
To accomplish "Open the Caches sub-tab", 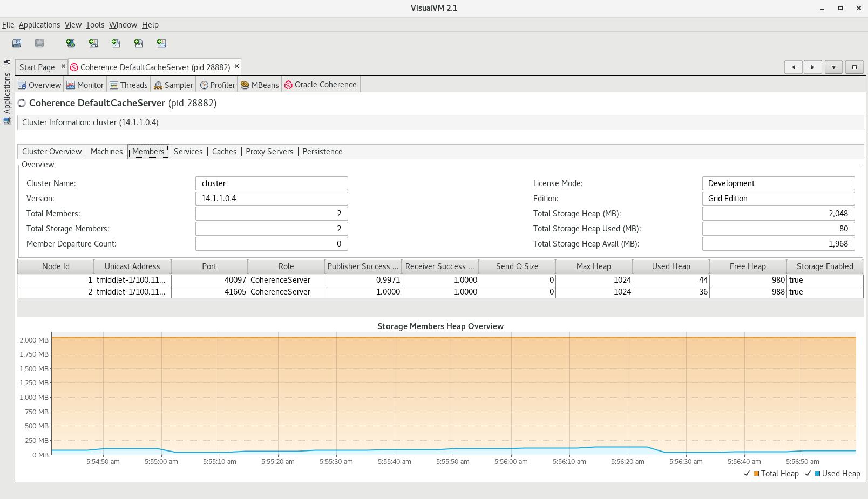I will click(225, 152).
